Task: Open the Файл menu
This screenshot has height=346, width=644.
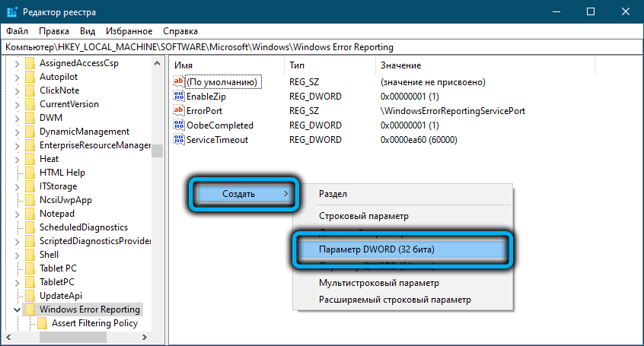Action: pos(18,31)
